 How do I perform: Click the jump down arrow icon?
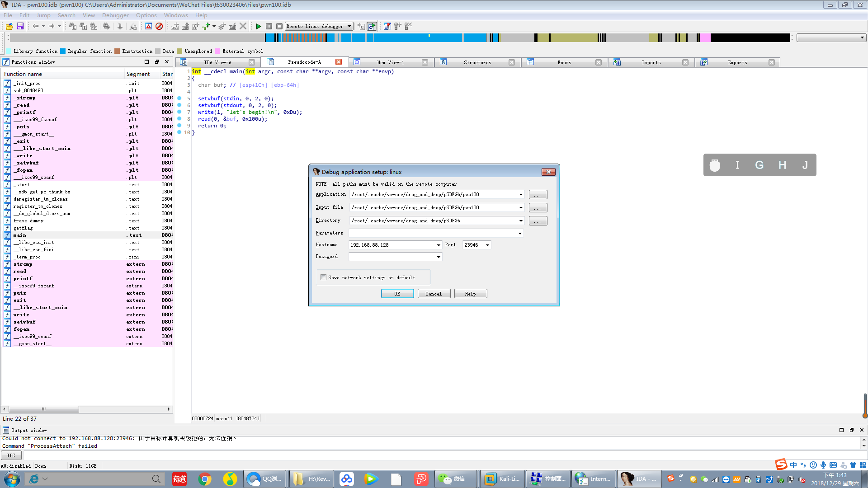120,26
